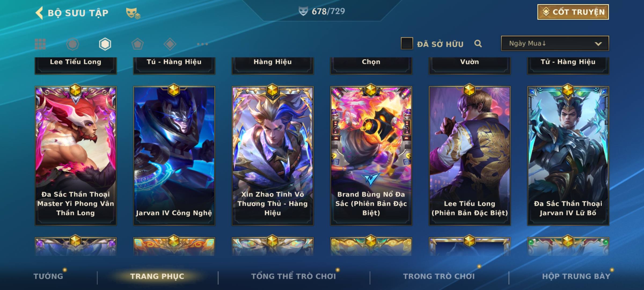Image resolution: width=644 pixels, height=290 pixels.
Task: View Đa Sắc Thần Thoại Jarvan IV Lữ Bố
Action: pos(568,156)
